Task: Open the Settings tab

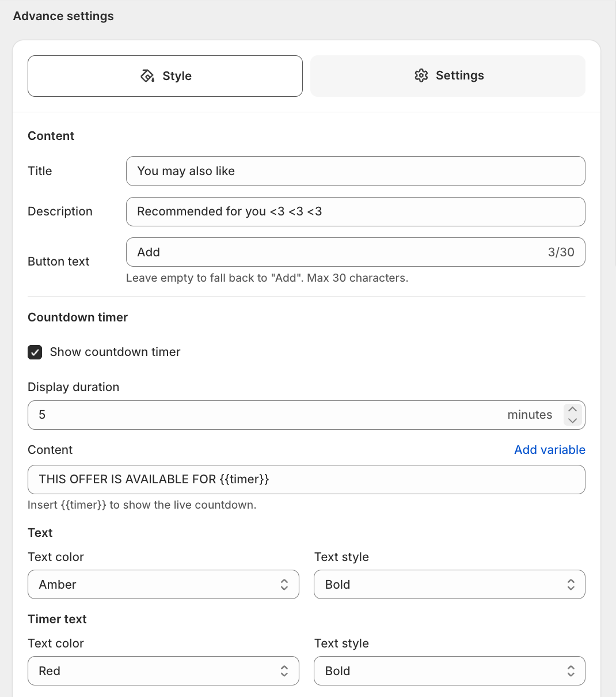Action: click(448, 76)
